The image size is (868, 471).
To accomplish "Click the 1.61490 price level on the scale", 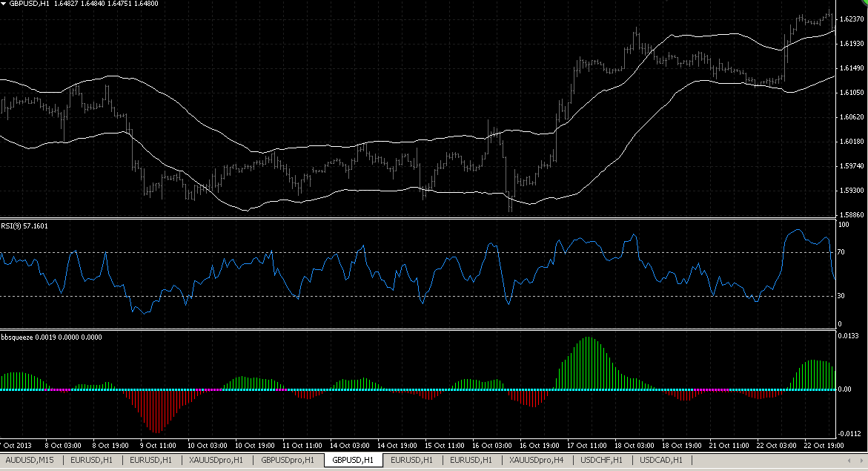I will (x=852, y=68).
